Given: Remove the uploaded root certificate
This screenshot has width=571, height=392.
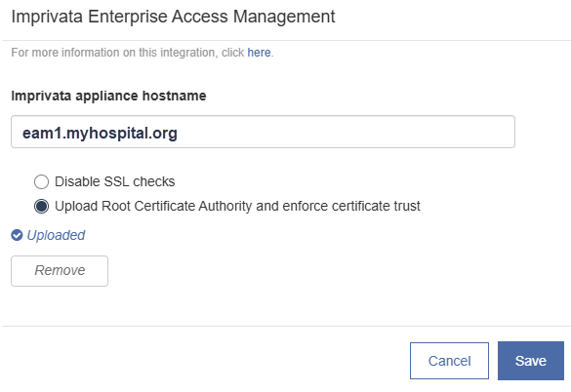Looking at the screenshot, I should click(x=60, y=271).
